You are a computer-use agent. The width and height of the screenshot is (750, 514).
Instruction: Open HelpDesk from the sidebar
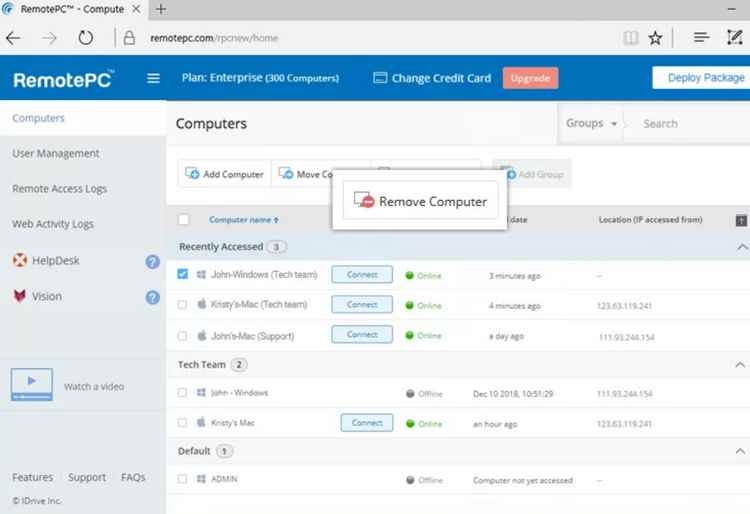click(x=55, y=261)
